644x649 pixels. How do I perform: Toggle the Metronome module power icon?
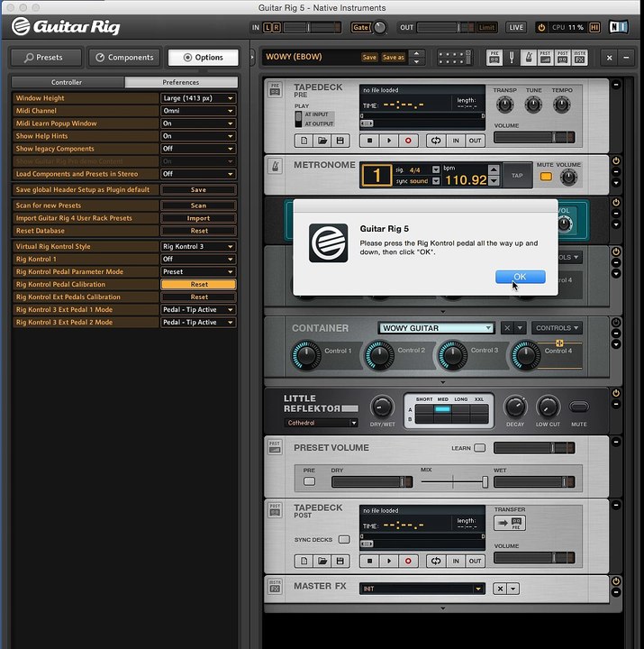point(616,161)
